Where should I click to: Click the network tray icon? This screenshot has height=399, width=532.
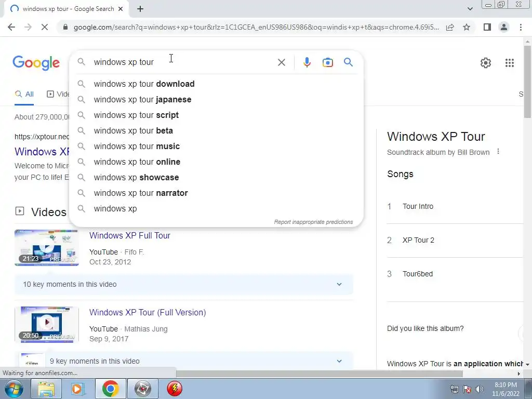(454, 389)
